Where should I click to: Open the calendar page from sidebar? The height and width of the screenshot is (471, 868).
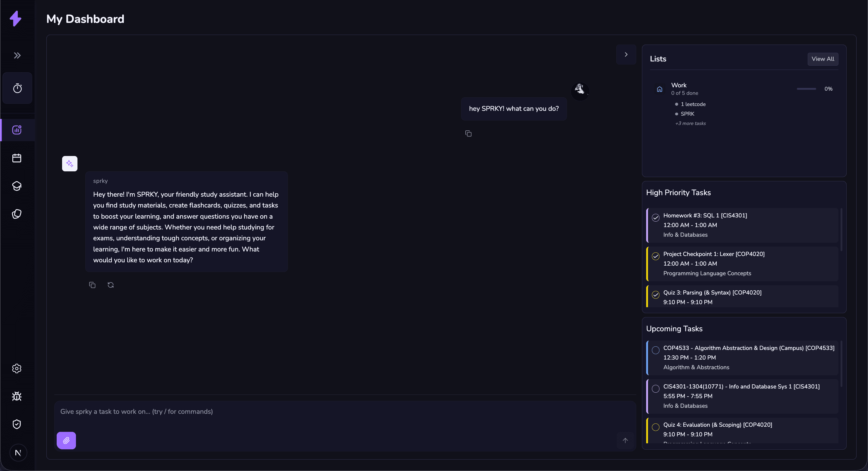click(x=17, y=158)
